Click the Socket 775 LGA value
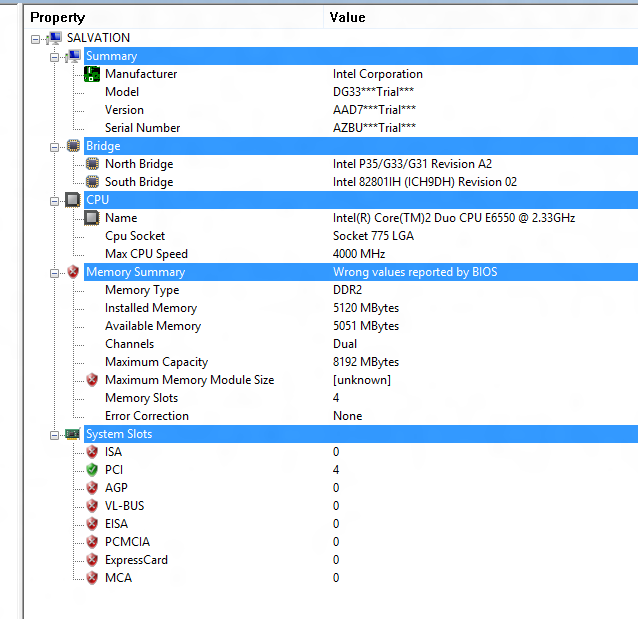638x619 pixels. pos(373,236)
